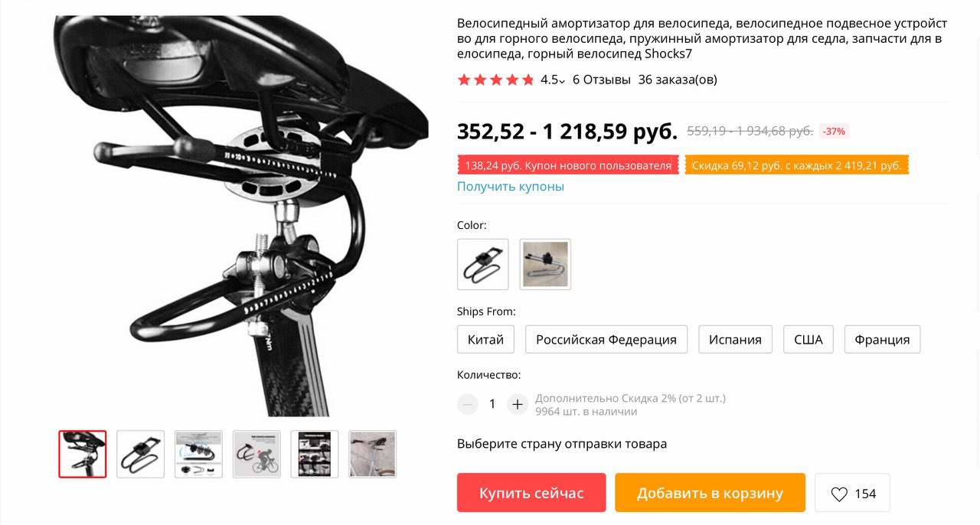Choose Российская Федерация shipping origin
The width and height of the screenshot is (980, 525).
[x=606, y=339]
